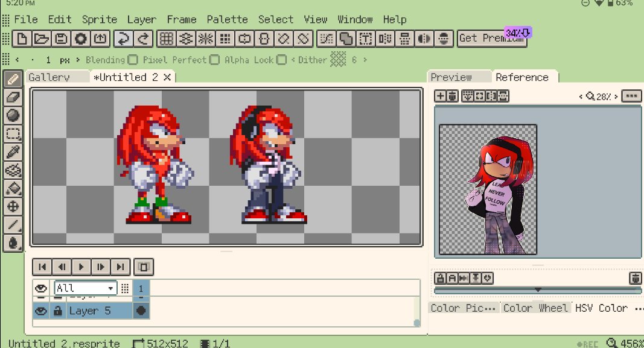This screenshot has height=348, width=644.
Task: Hide Layer 5 with its eye icon
Action: click(x=41, y=311)
